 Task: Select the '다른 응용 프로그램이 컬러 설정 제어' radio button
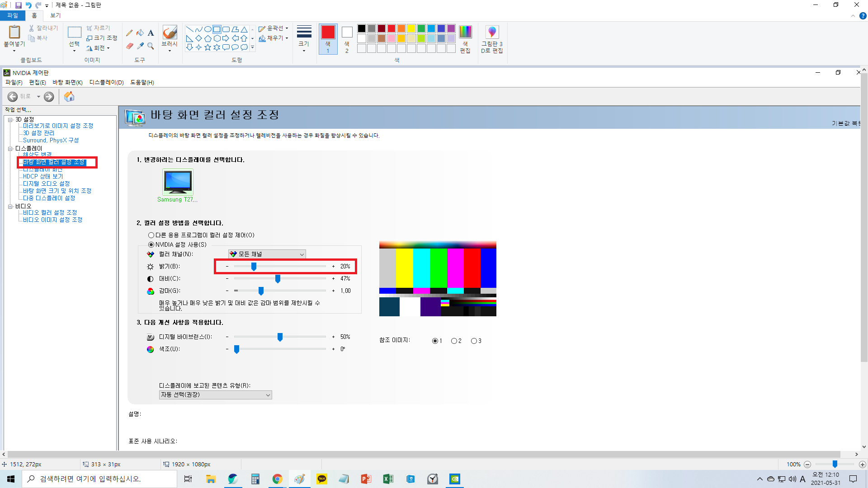click(x=151, y=235)
